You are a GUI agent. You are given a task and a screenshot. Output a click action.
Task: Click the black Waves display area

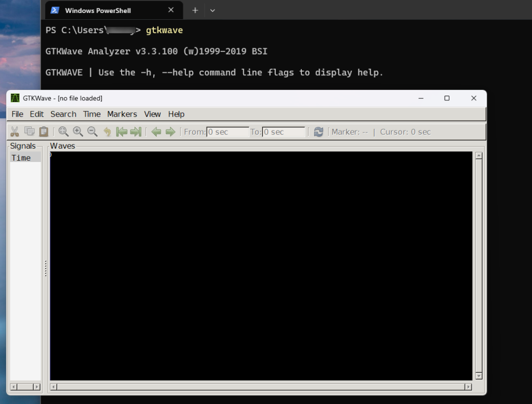pyautogui.click(x=261, y=266)
